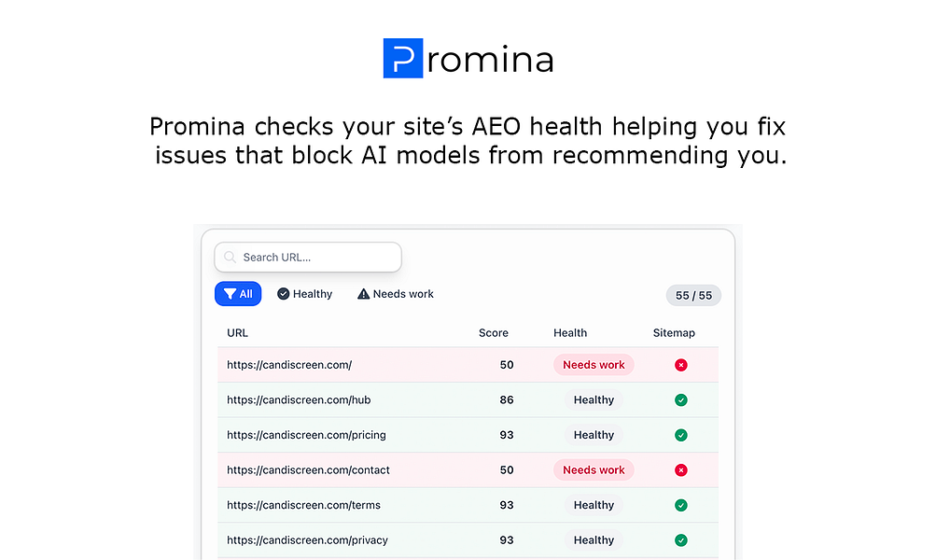Click the red sitemap error icon for candiscreen.com/
Screen dimensions: 936x560
coord(680,365)
